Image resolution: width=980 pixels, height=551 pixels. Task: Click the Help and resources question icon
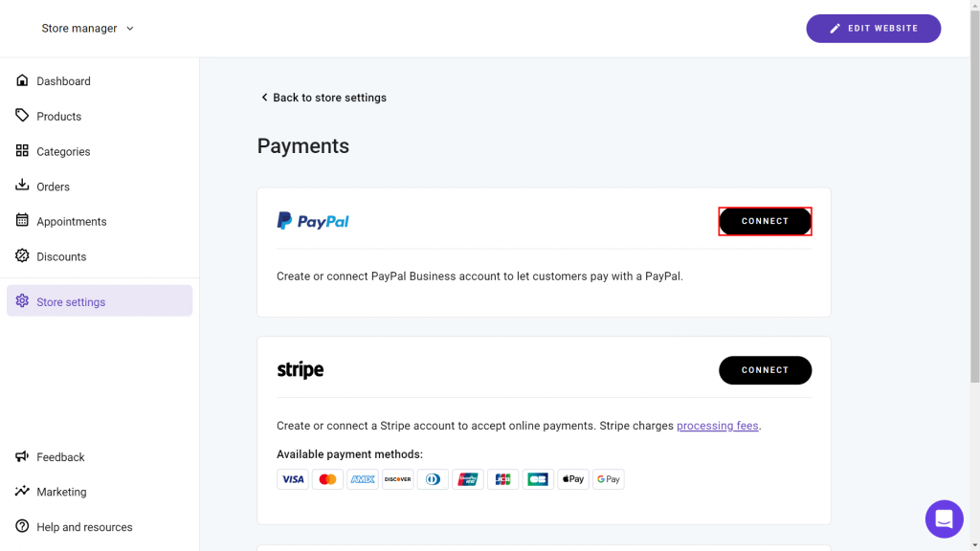pyautogui.click(x=22, y=527)
